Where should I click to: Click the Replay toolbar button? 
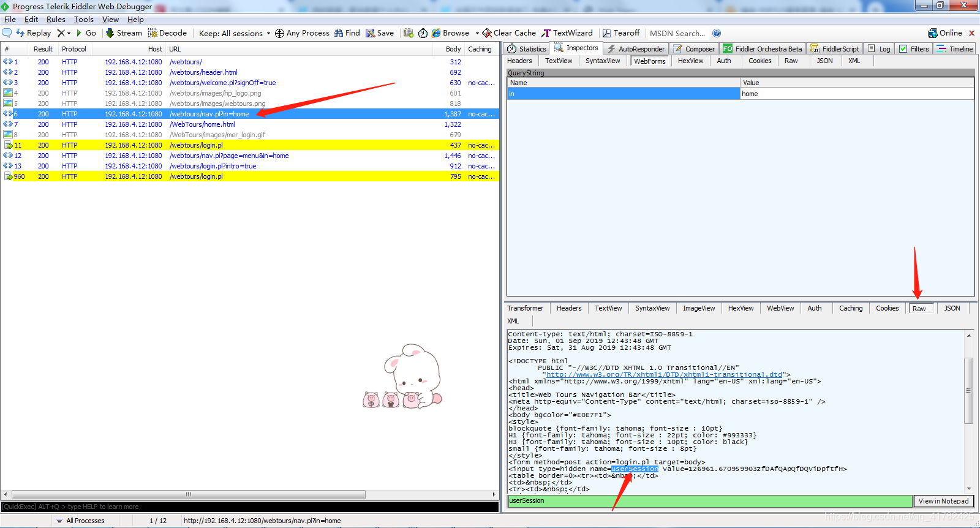(x=34, y=33)
